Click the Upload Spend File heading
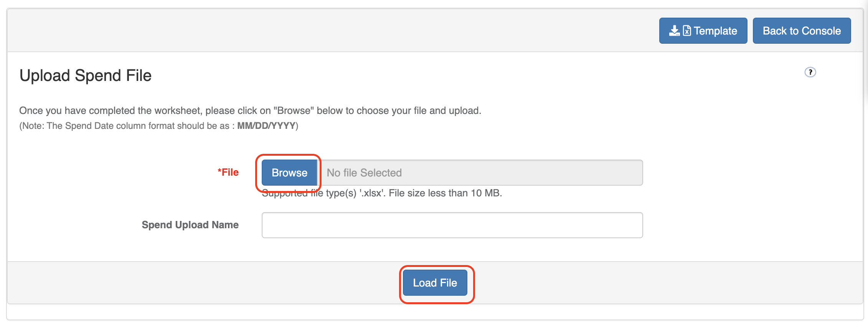The width and height of the screenshot is (868, 336). click(86, 76)
